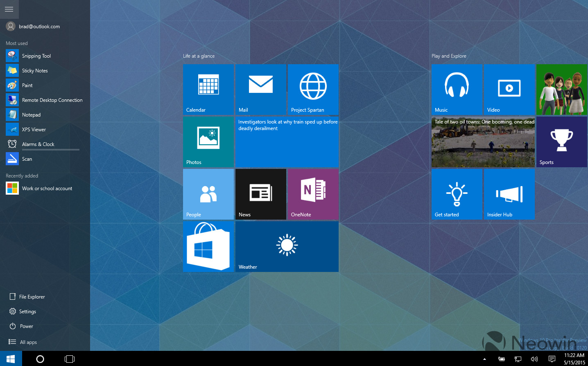
Task: Open the hamburger menu at top left
Action: coord(9,9)
